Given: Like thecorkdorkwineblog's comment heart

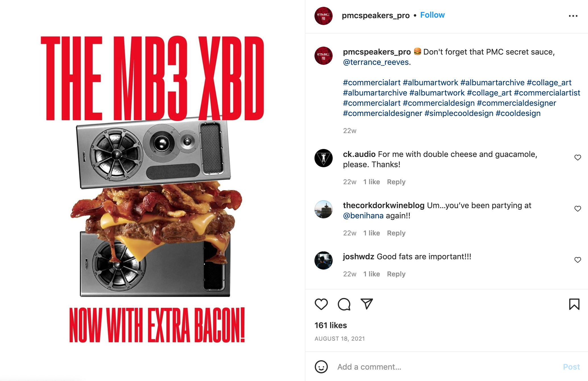Looking at the screenshot, I should point(577,209).
